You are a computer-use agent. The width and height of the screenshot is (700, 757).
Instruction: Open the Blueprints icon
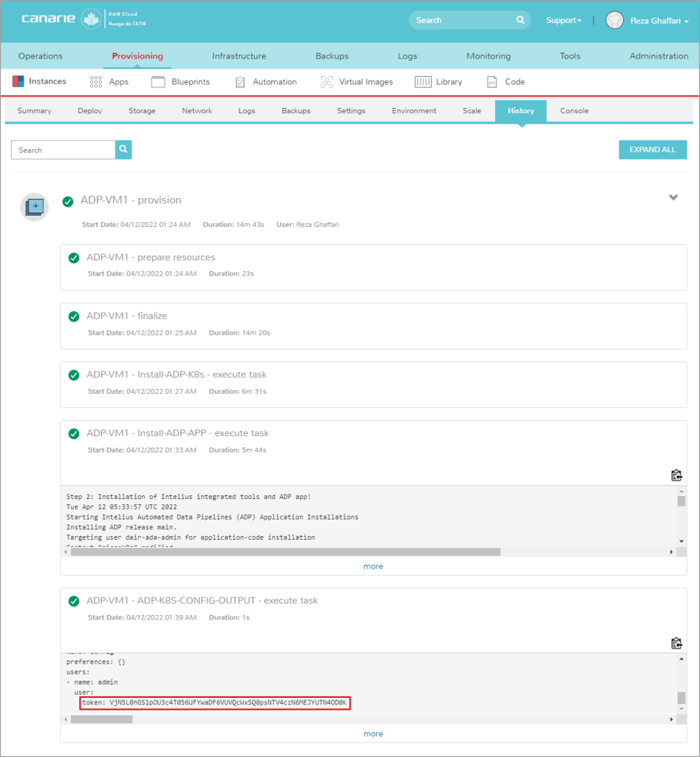point(158,82)
